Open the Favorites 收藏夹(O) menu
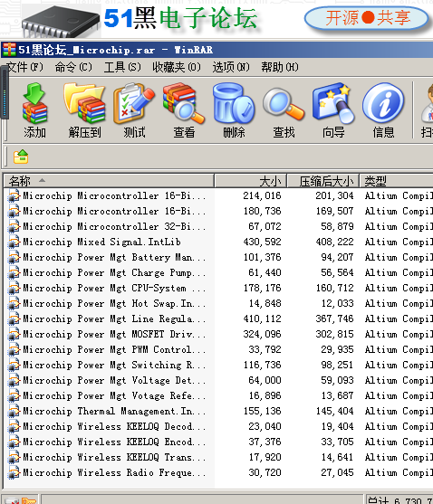Viewport: 433px width, 504px height. (177, 67)
